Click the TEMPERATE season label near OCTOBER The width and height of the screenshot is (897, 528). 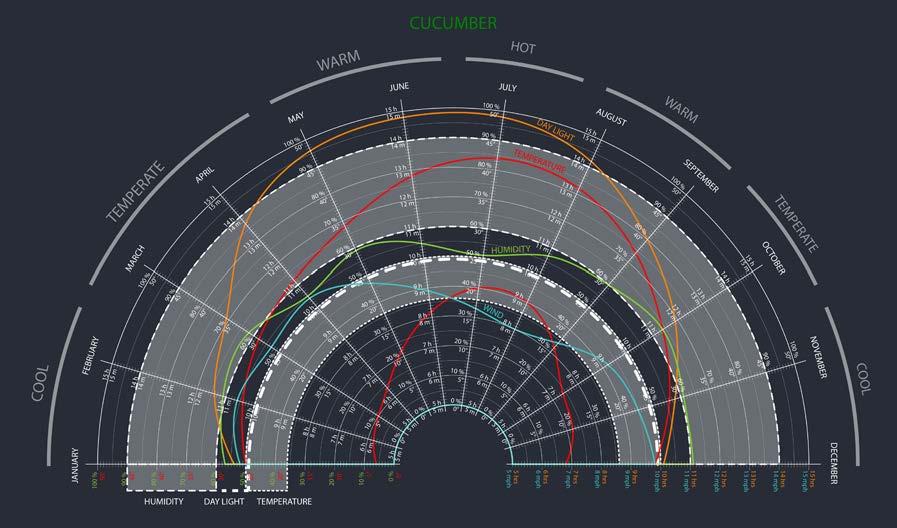click(796, 224)
